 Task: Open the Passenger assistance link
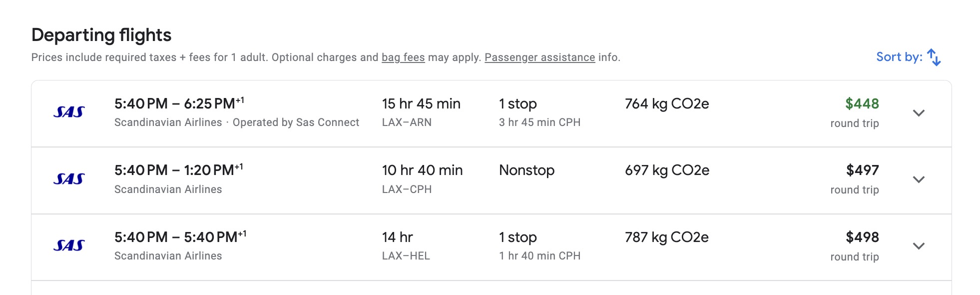(539, 57)
